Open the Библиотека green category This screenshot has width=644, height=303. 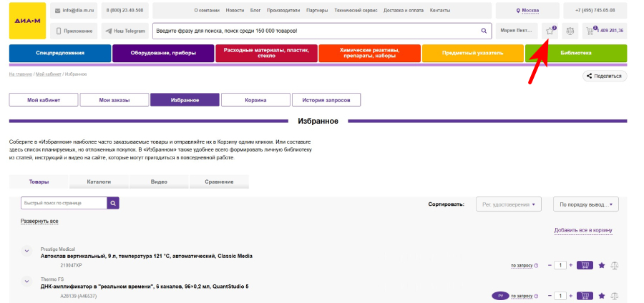(576, 53)
